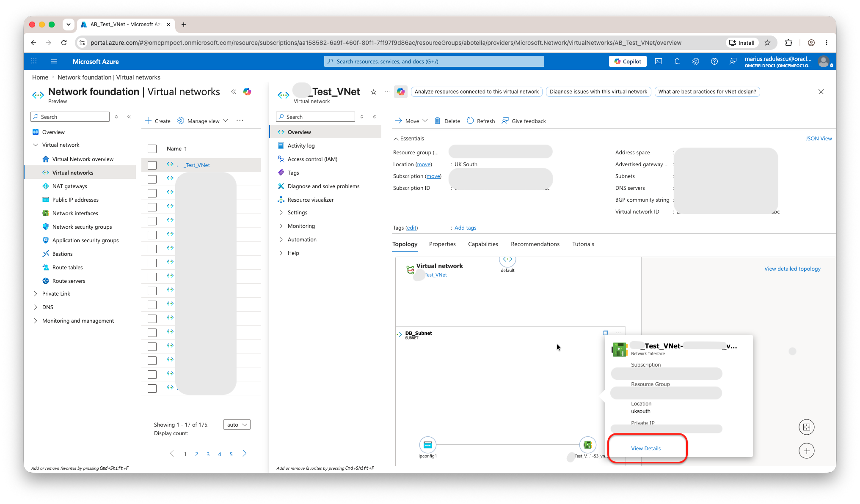Click the ipconfig1 node in topology
The width and height of the screenshot is (860, 504).
[x=427, y=445]
